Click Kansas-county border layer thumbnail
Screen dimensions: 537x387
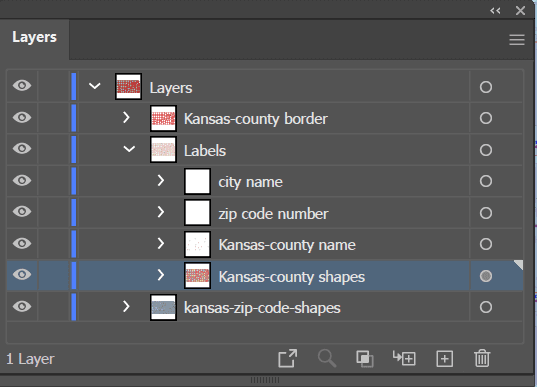[x=163, y=118]
